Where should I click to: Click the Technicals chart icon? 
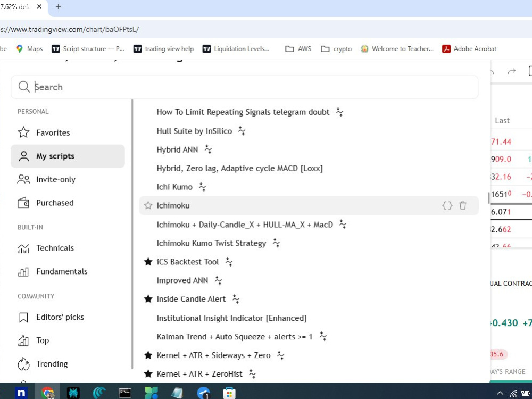click(23, 248)
